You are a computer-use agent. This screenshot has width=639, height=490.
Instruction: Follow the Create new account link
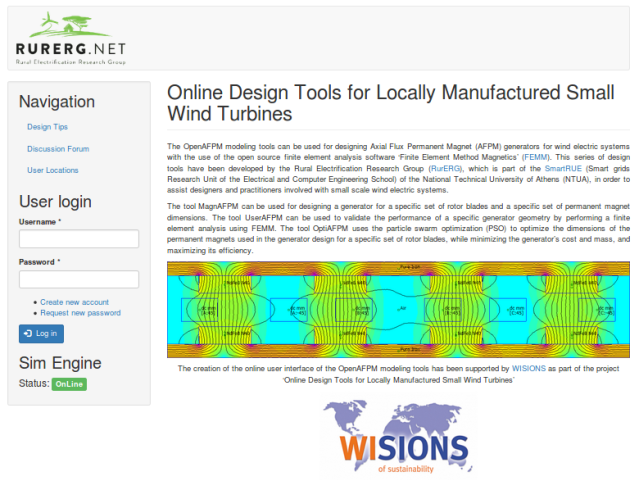click(x=74, y=302)
